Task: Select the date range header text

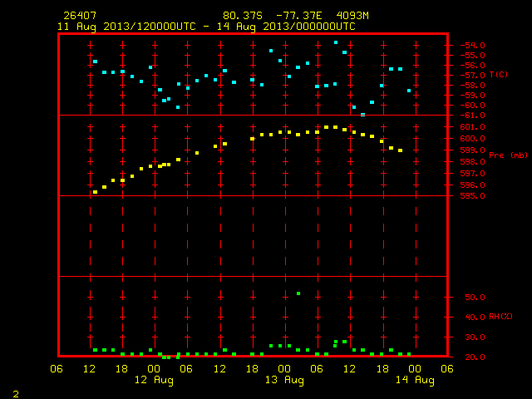Action: 206,27
